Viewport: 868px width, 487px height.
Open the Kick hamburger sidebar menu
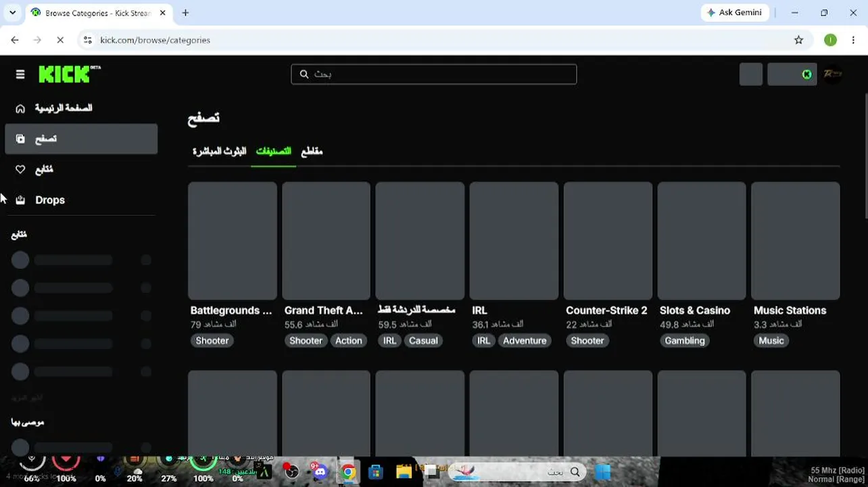pyautogui.click(x=20, y=74)
